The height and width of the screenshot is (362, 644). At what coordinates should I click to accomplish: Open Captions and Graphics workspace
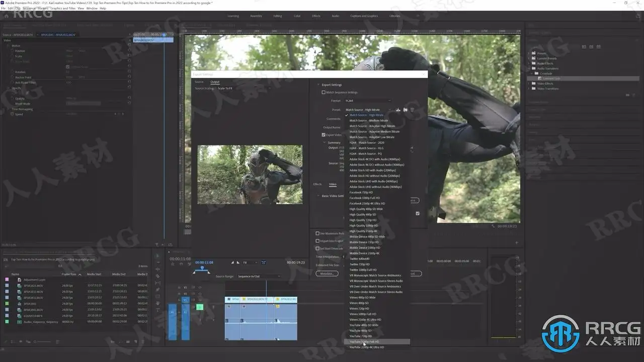click(364, 16)
